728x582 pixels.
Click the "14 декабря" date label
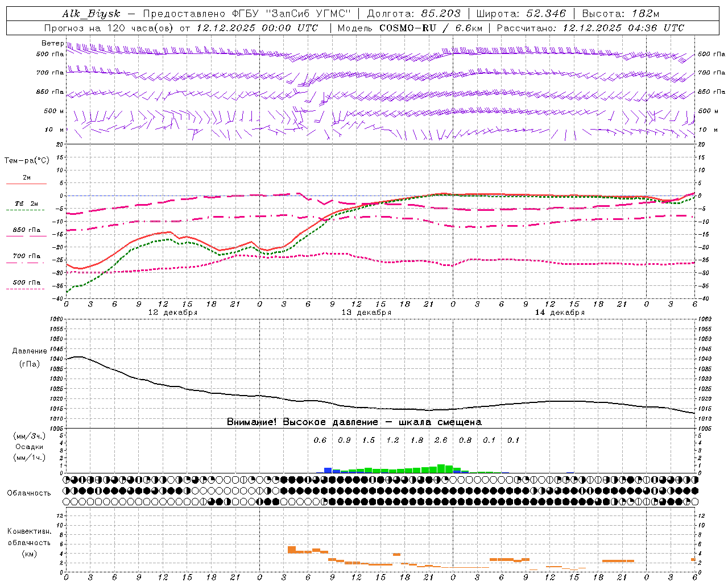(x=560, y=313)
